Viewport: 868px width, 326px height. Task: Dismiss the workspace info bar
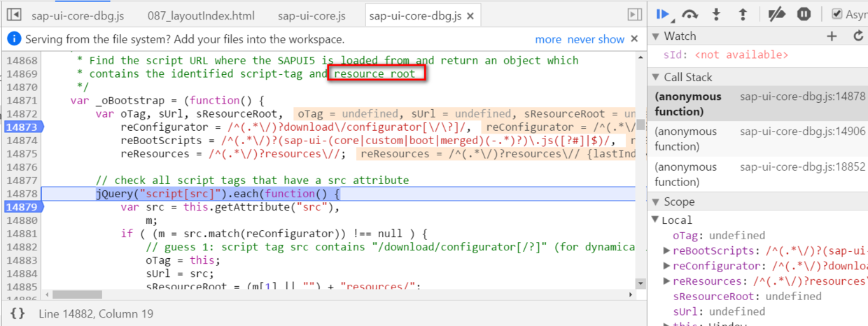634,39
